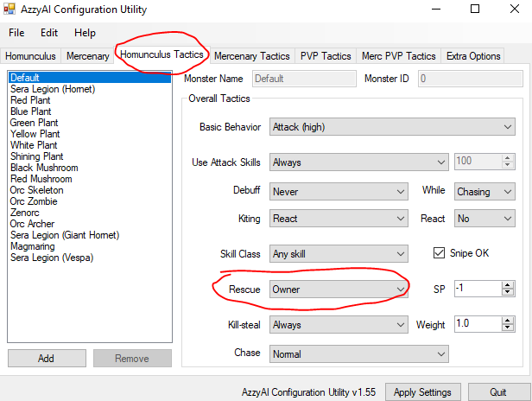The width and height of the screenshot is (532, 401).
Task: Open the File menu
Action: (16, 33)
